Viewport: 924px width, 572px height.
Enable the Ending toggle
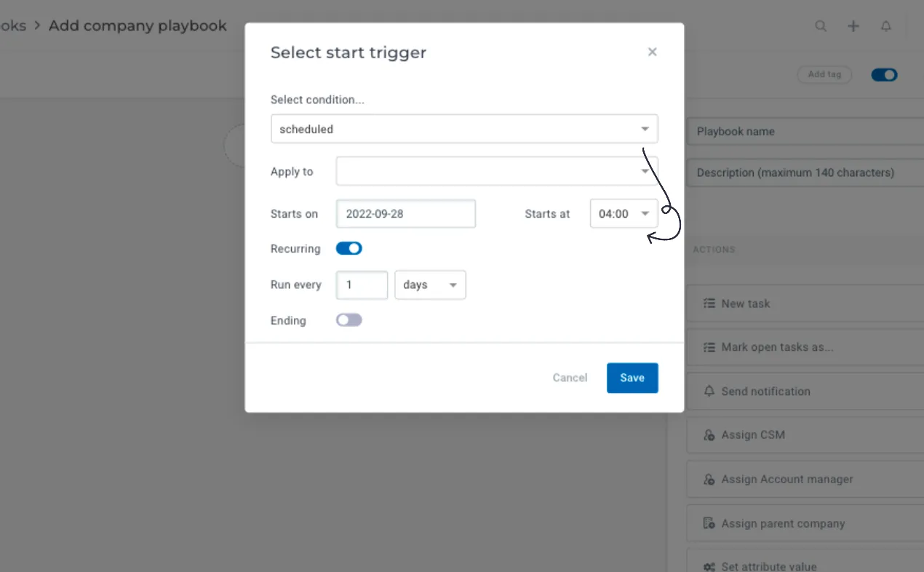pyautogui.click(x=349, y=320)
